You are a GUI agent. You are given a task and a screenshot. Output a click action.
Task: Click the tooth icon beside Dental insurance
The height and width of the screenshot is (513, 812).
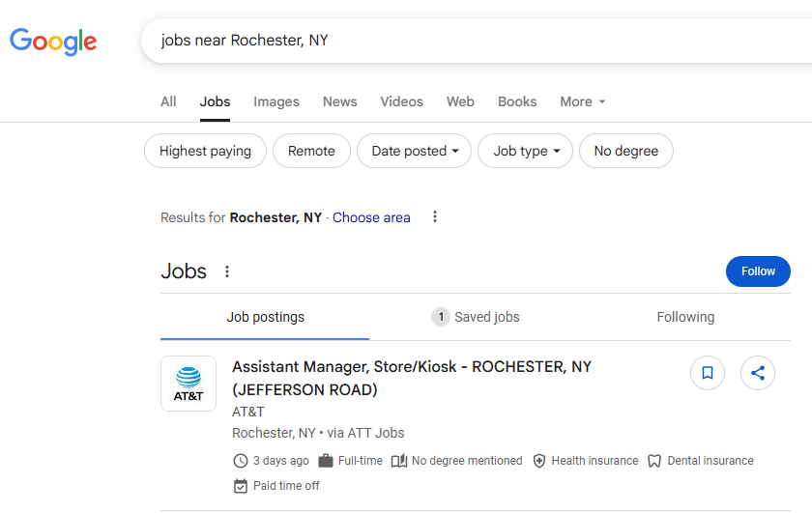pyautogui.click(x=654, y=461)
